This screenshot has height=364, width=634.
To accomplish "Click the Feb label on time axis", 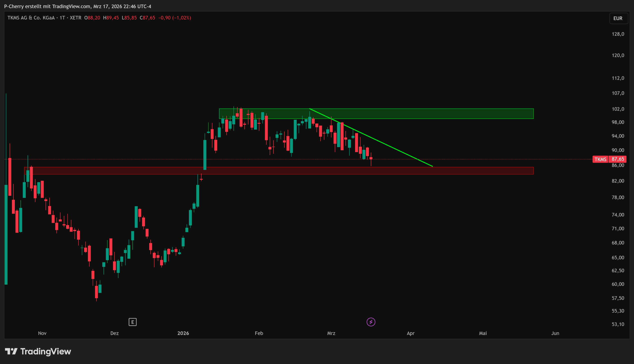I will (x=259, y=333).
